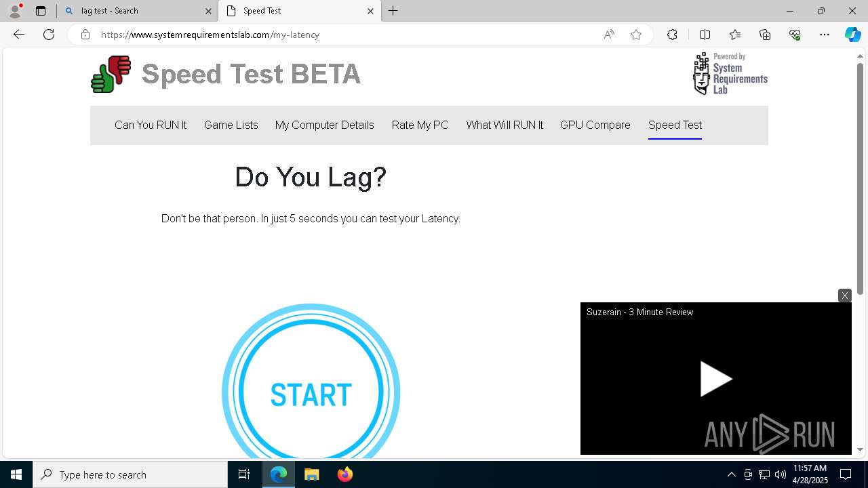Click the Edge profile avatar icon
868x488 pixels.
pos(15,11)
